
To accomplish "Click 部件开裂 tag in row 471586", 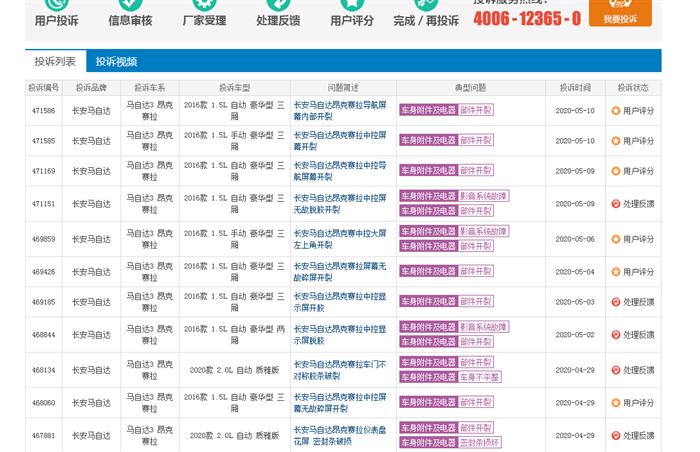I will point(475,110).
